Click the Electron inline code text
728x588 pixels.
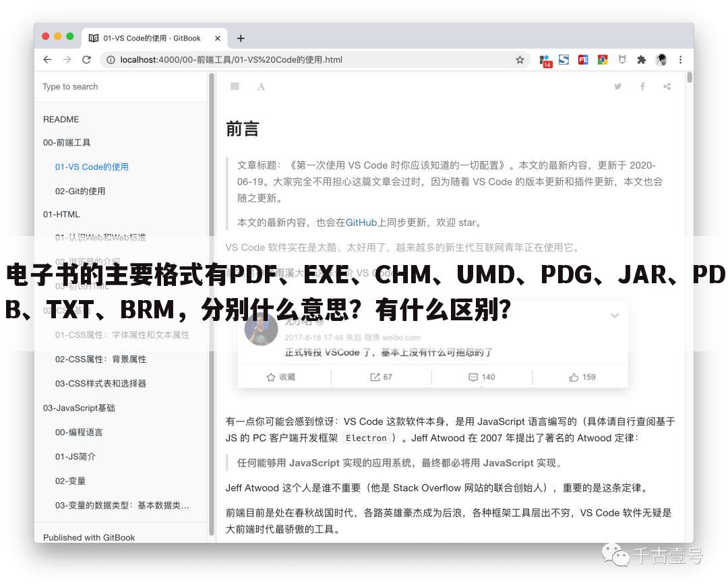point(366,438)
